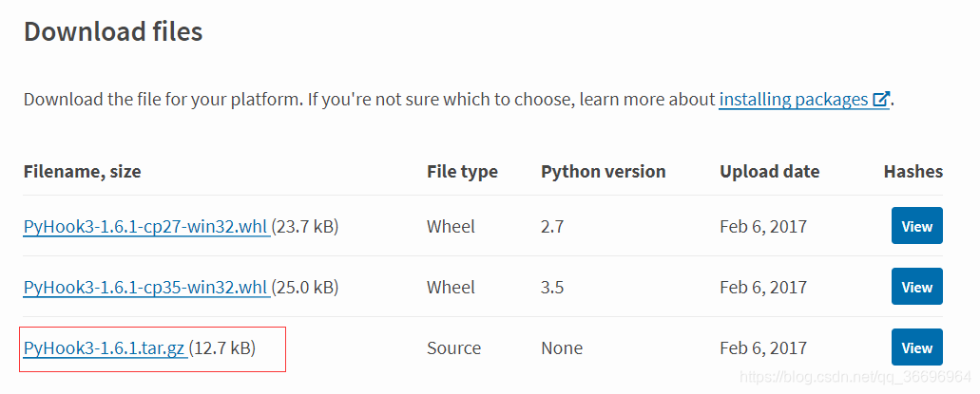This screenshot has width=980, height=394.
Task: Click the Filename, size column header
Action: (82, 171)
